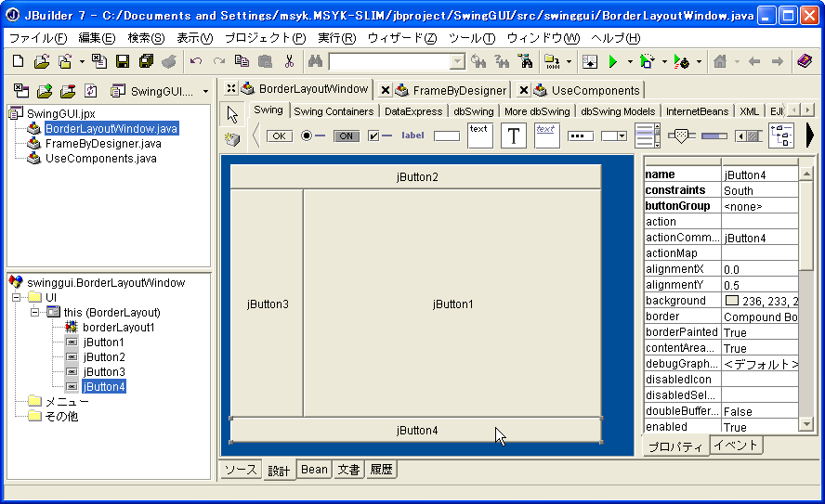Image resolution: width=825 pixels, height=504 pixels.
Task: Click the selection arrow tool in designer
Action: coord(232,114)
